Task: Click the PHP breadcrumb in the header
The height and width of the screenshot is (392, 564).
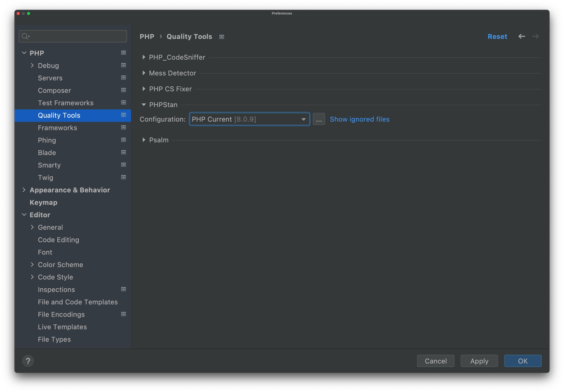Action: click(x=147, y=37)
